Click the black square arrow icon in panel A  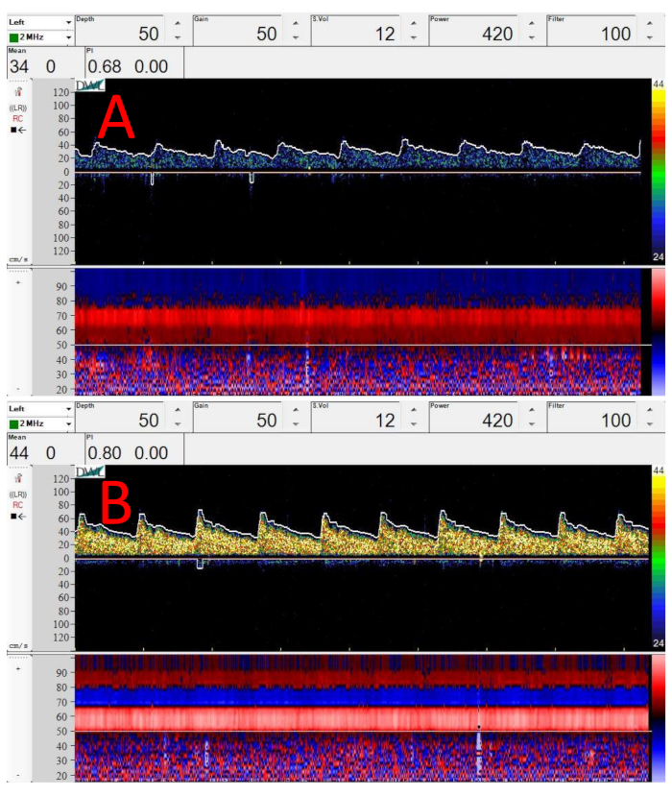(18, 130)
